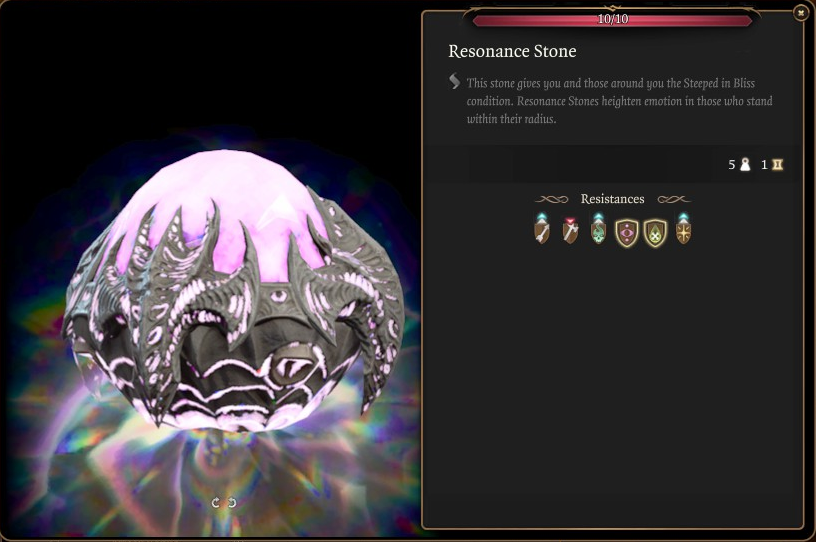Click the flourish left of Resistances
Screen dimensions: 816x542
(x=552, y=199)
